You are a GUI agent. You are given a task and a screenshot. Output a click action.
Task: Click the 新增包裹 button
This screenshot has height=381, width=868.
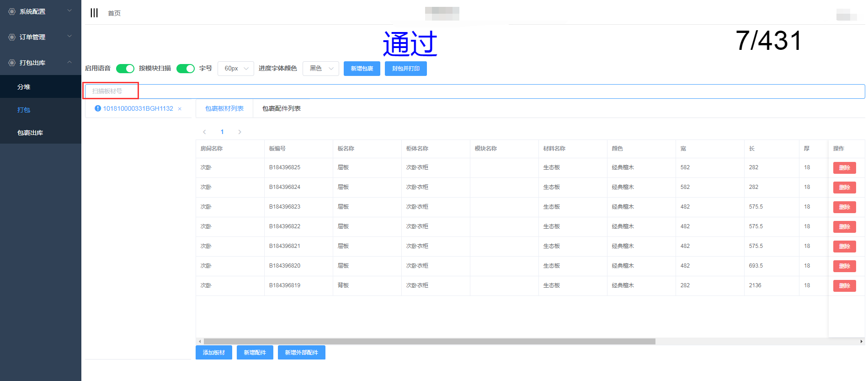coord(362,69)
